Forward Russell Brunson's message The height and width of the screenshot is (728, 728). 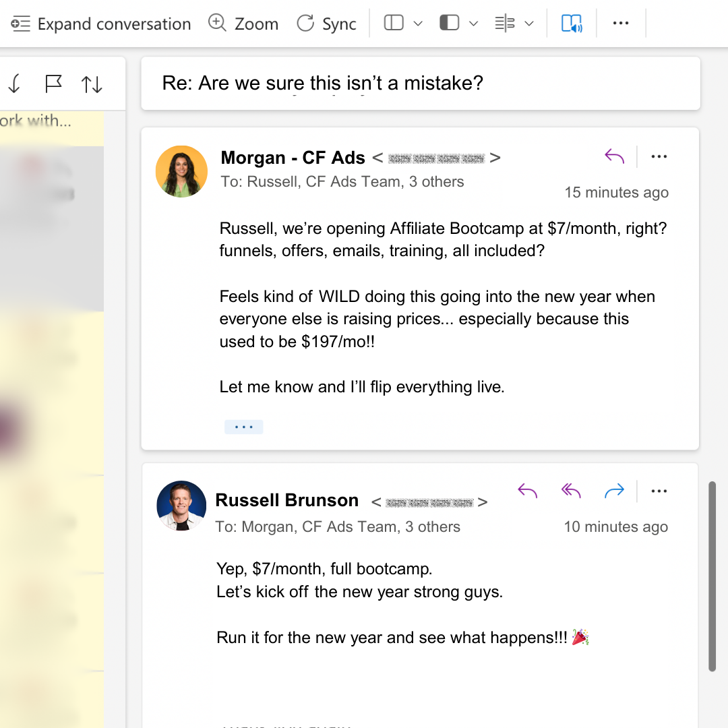[x=614, y=491]
